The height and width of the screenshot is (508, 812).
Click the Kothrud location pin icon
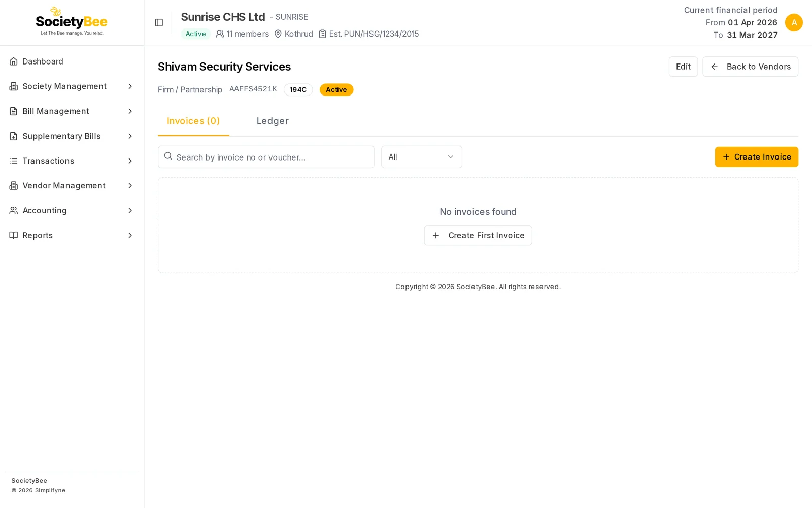coord(278,34)
